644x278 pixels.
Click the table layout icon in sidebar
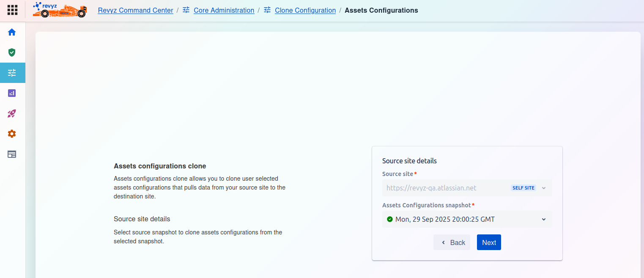(12, 154)
